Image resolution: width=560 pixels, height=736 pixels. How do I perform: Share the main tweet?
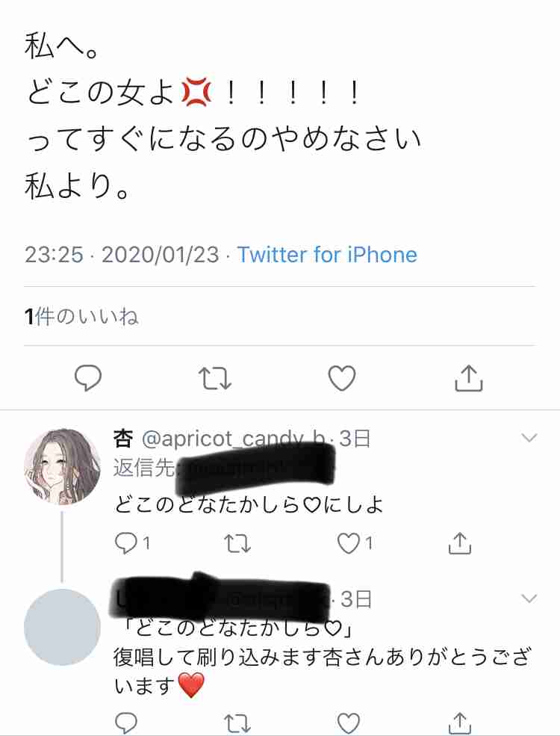pos(469,378)
